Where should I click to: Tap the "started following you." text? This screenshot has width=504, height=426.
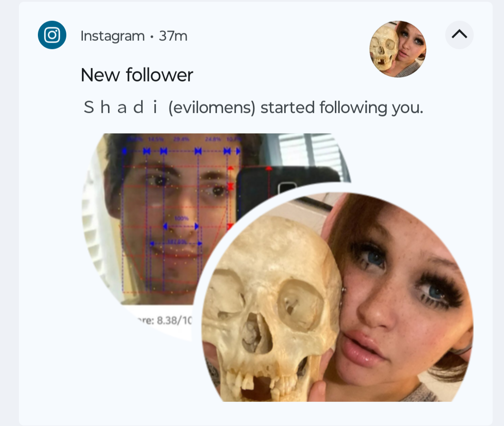click(x=342, y=107)
